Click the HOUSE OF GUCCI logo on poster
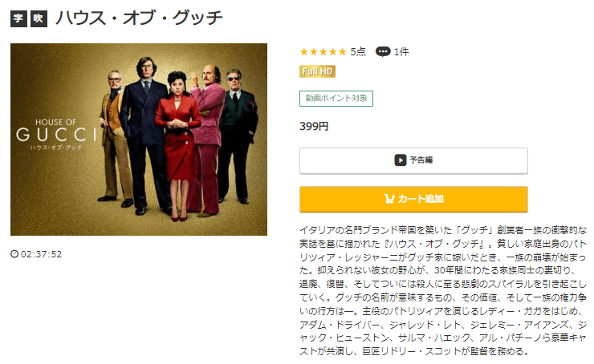Screen dimensions: 594x364 pyautogui.click(x=56, y=135)
